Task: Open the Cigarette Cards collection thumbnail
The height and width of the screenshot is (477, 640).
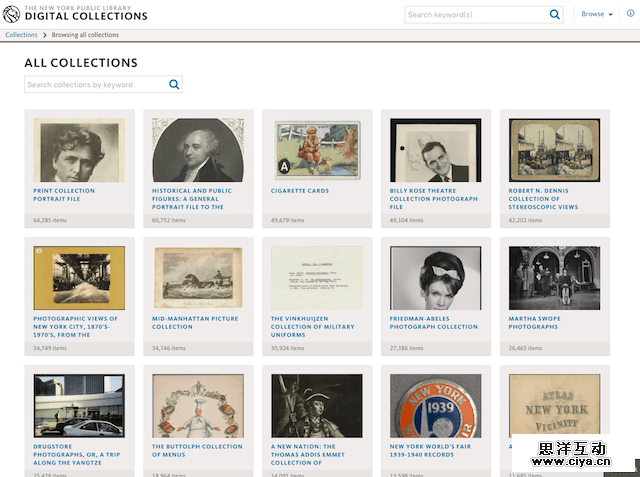Action: point(317,150)
